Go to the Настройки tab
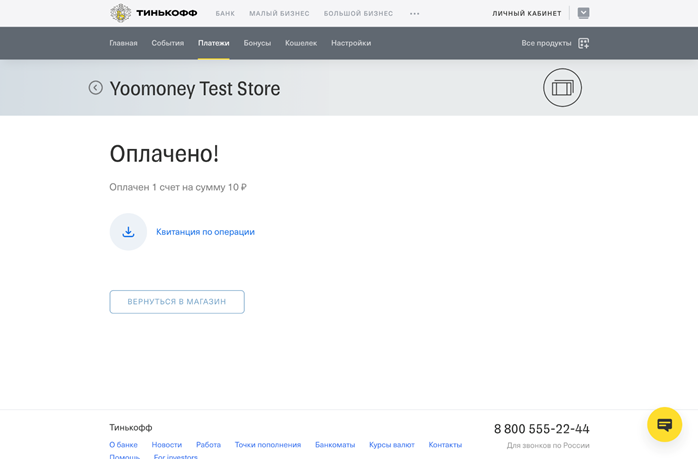Image resolution: width=698 pixels, height=459 pixels. pos(351,43)
